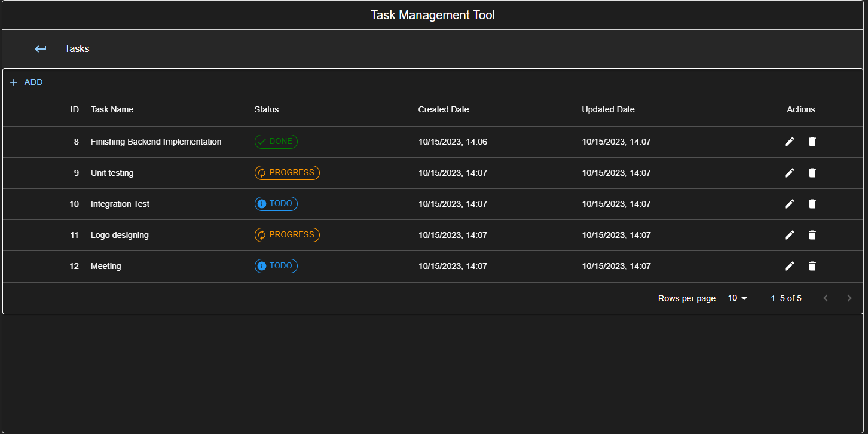The height and width of the screenshot is (434, 868).
Task: Click the plus icon next to ADD
Action: 13,82
